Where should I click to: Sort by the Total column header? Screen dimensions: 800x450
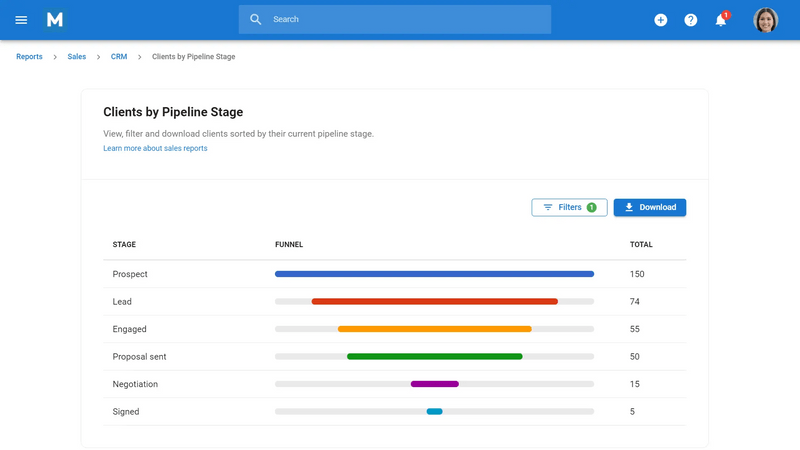click(x=640, y=244)
